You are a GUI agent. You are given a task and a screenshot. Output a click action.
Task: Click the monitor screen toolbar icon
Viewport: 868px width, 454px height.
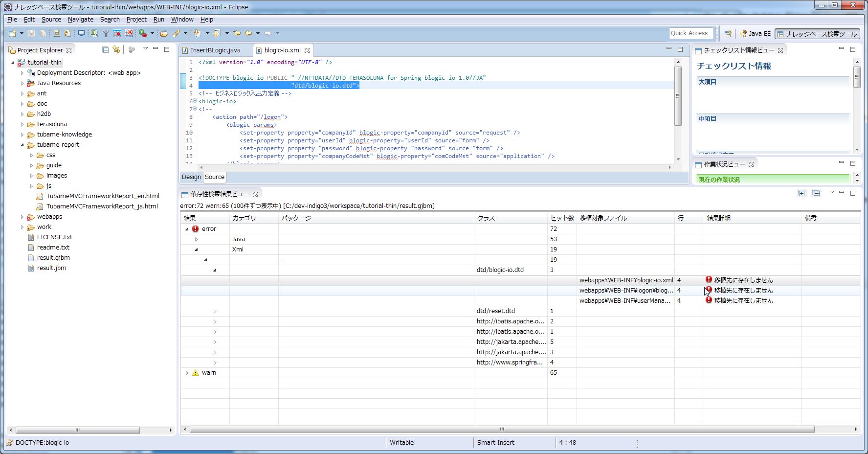coord(81,33)
